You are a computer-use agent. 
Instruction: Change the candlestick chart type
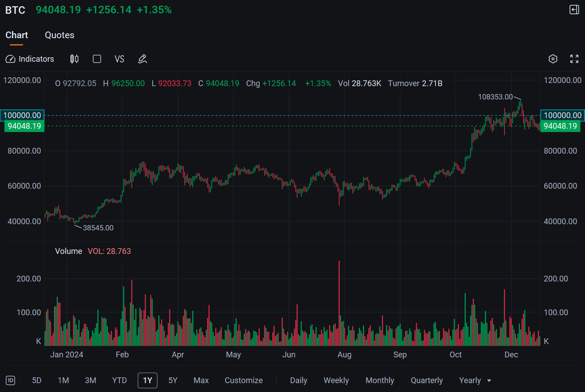tap(75, 59)
